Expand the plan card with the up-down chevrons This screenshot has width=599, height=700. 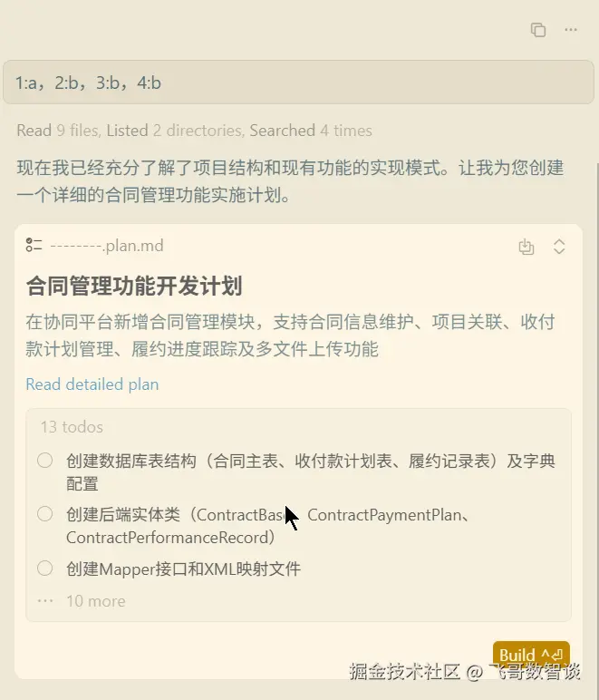[x=559, y=247]
